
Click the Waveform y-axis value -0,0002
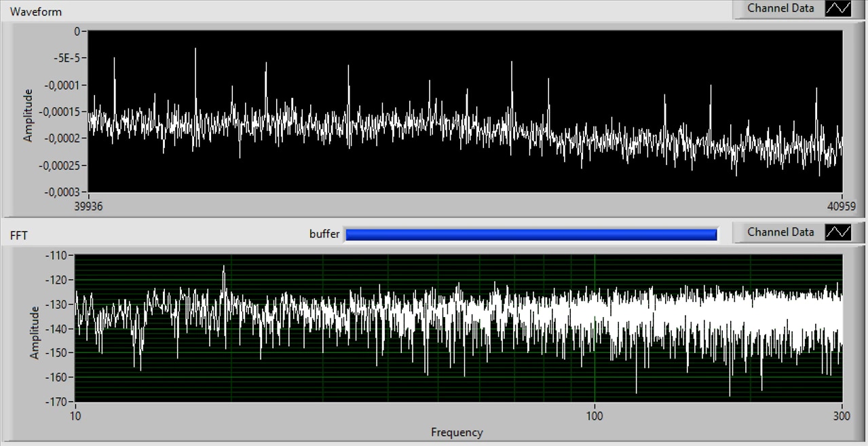coord(62,138)
